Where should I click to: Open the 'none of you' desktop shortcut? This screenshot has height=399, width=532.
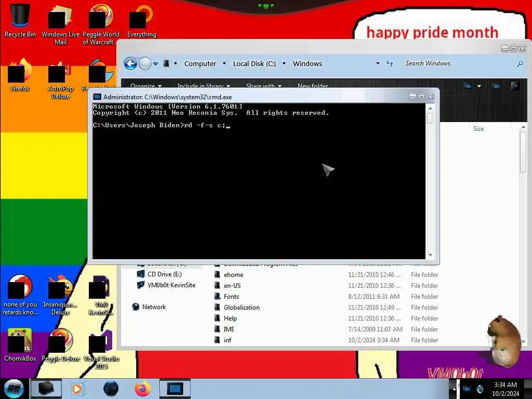pos(20,295)
